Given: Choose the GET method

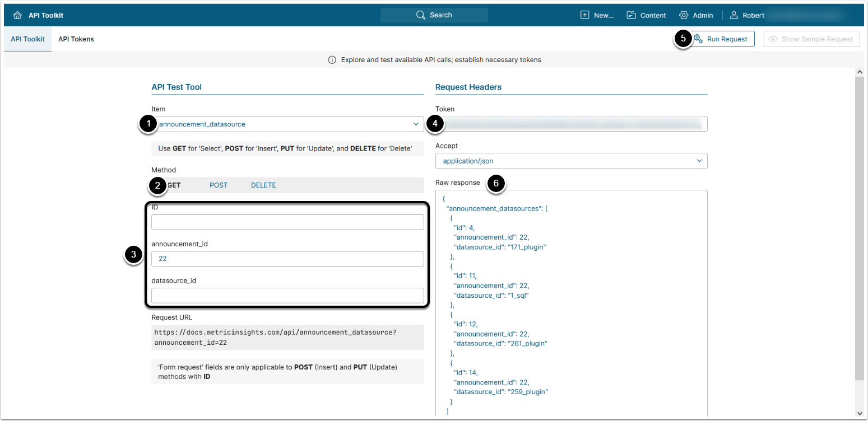Looking at the screenshot, I should pos(174,185).
